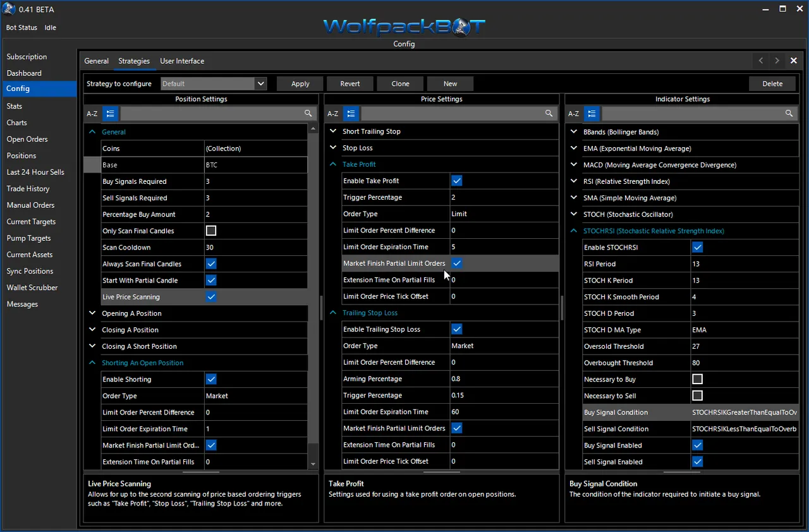This screenshot has width=809, height=532.
Task: Expand Closing A Short Position section
Action: tap(92, 346)
